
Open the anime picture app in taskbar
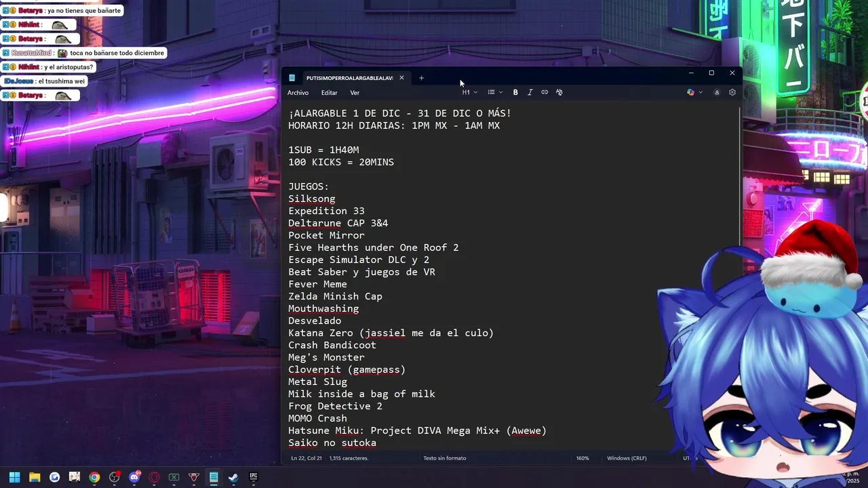pos(75,477)
